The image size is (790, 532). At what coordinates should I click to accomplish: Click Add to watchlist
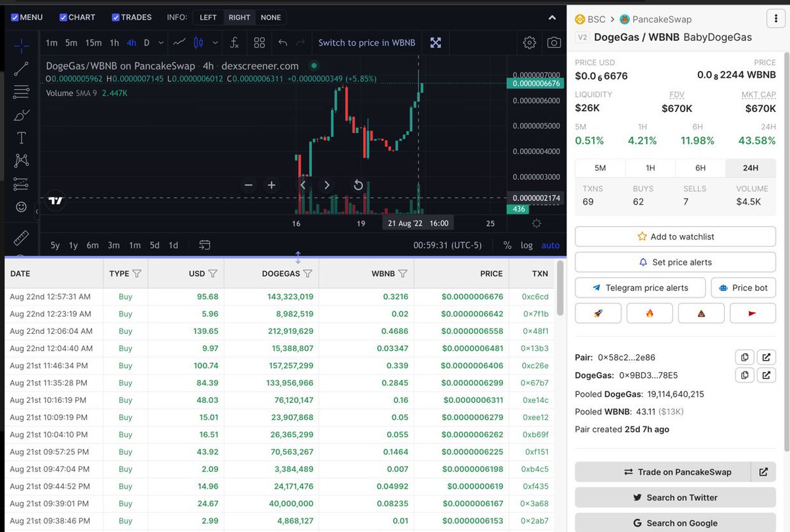tap(675, 236)
